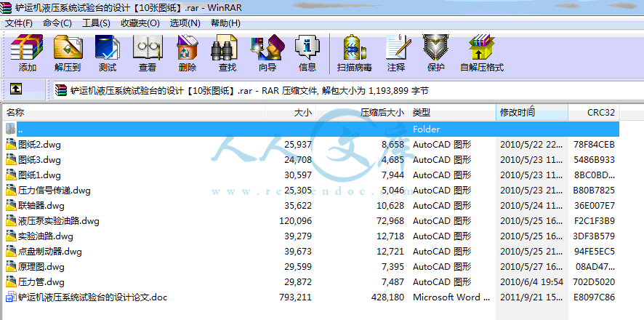The width and height of the screenshot is (644, 320).
Task: Click modified date 2010/6/4 19:54
Action: (x=531, y=281)
